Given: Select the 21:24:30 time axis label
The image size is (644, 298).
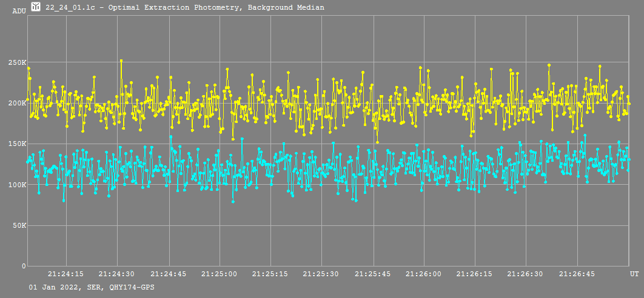Looking at the screenshot, I should pos(116,274).
